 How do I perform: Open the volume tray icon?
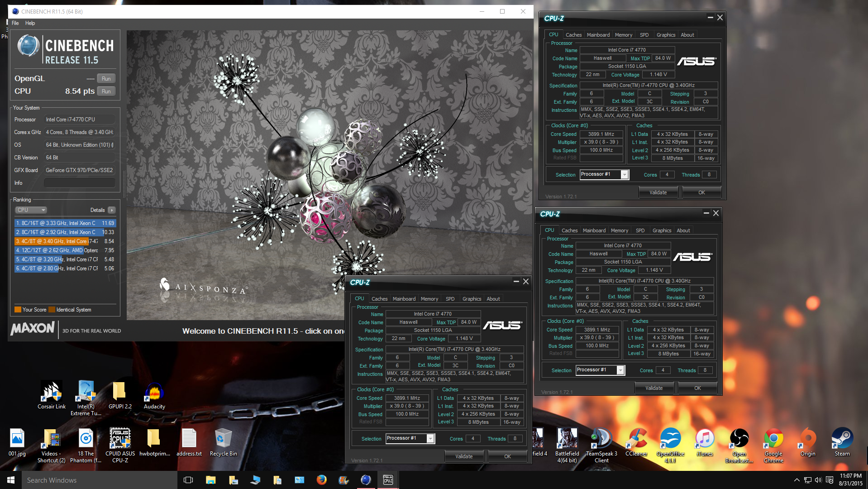click(818, 480)
